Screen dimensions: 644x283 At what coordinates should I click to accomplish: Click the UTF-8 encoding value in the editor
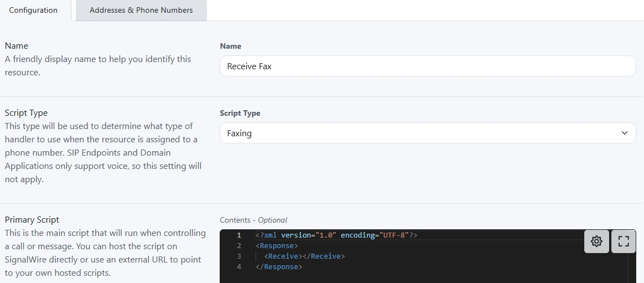pyautogui.click(x=393, y=235)
